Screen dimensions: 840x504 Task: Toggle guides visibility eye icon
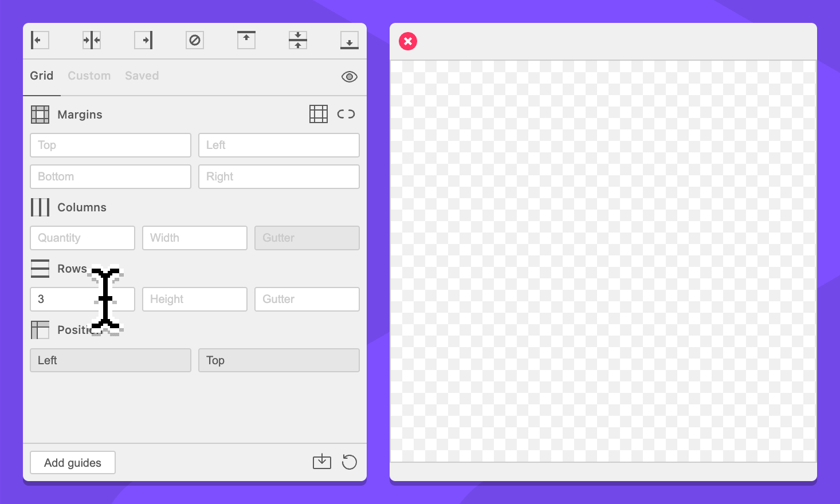[350, 77]
